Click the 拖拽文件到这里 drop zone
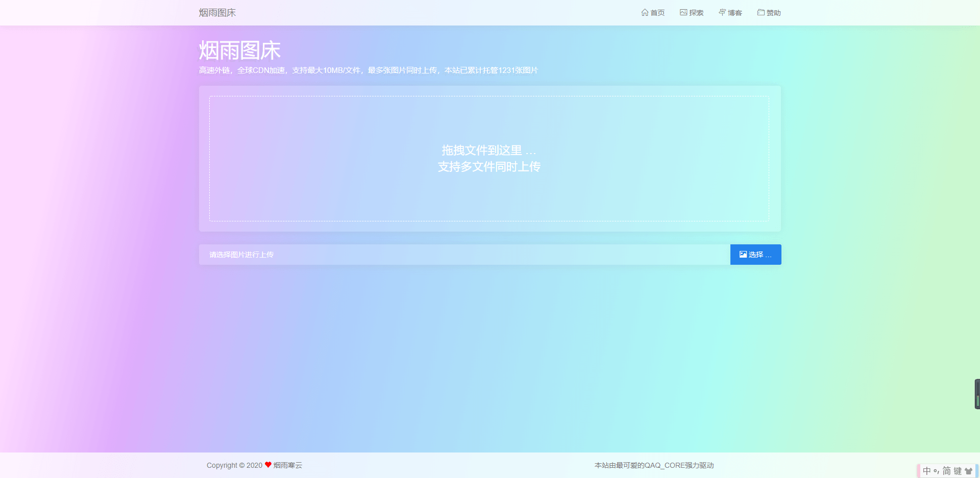The width and height of the screenshot is (980, 478). [489, 159]
